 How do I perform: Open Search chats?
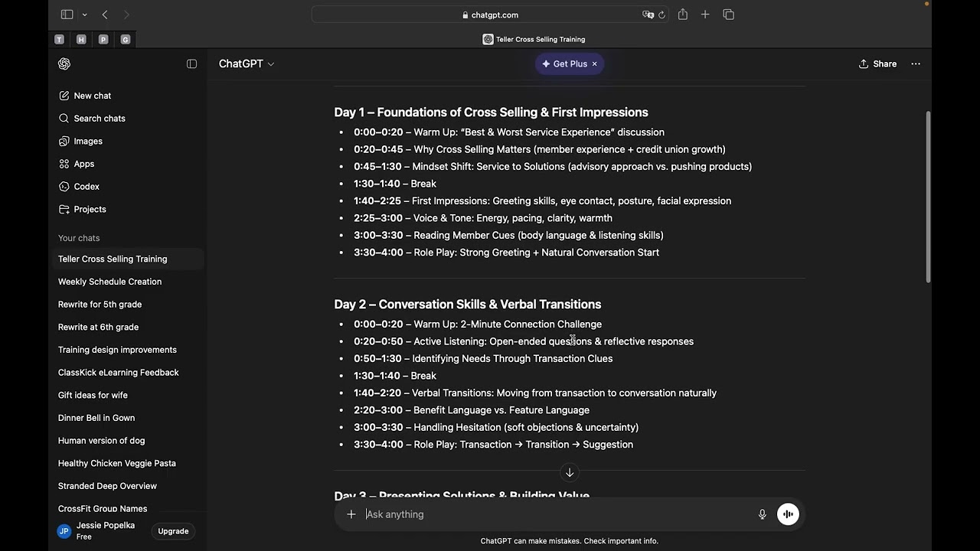tap(91, 119)
